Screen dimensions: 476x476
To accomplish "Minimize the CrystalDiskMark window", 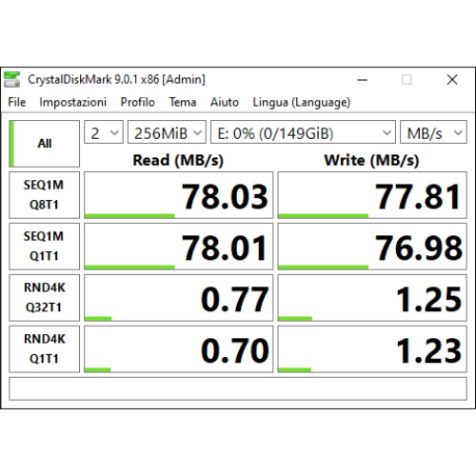I will tap(363, 79).
